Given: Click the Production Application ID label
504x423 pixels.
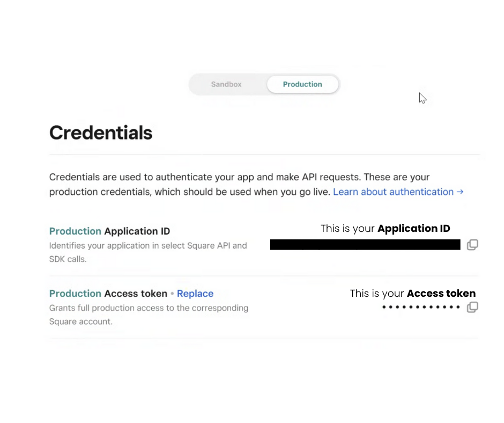Looking at the screenshot, I should (109, 231).
